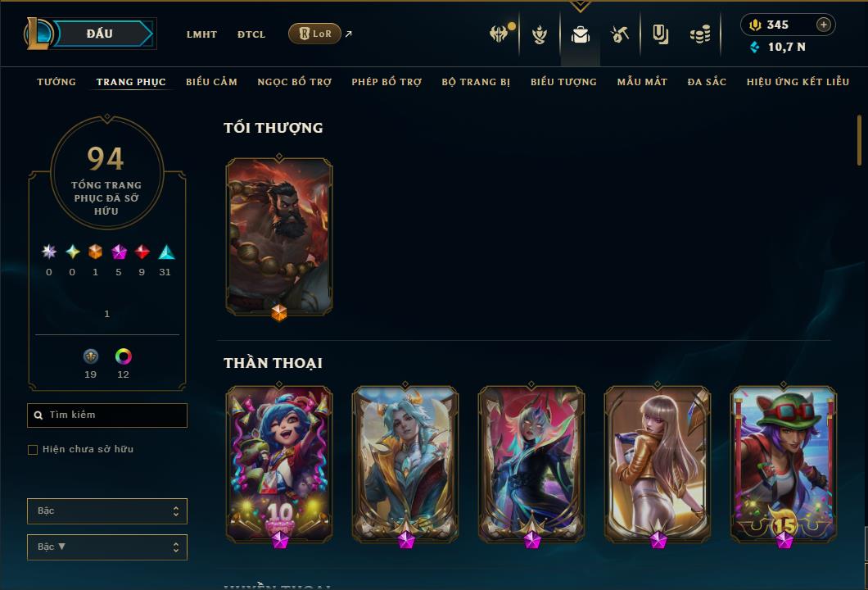This screenshot has width=868, height=590.
Task: Enable the "Hiện chưa sở hữu" checkbox
Action: pos(33,450)
